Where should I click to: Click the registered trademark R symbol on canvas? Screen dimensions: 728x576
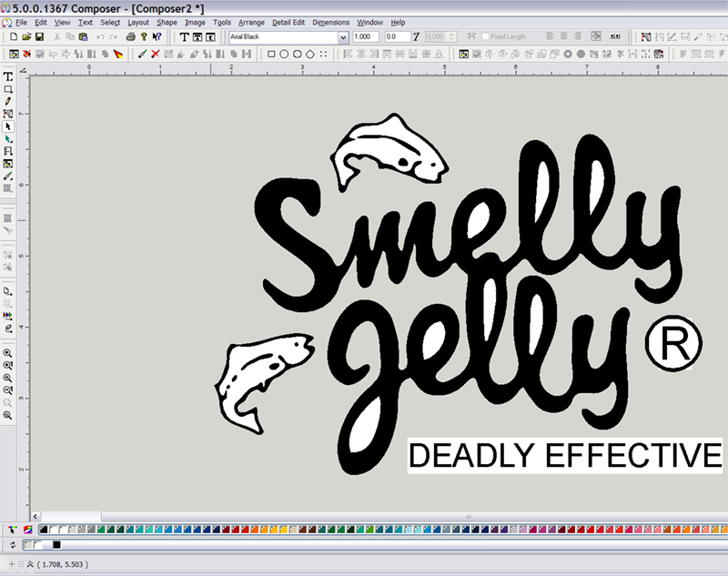pos(673,343)
